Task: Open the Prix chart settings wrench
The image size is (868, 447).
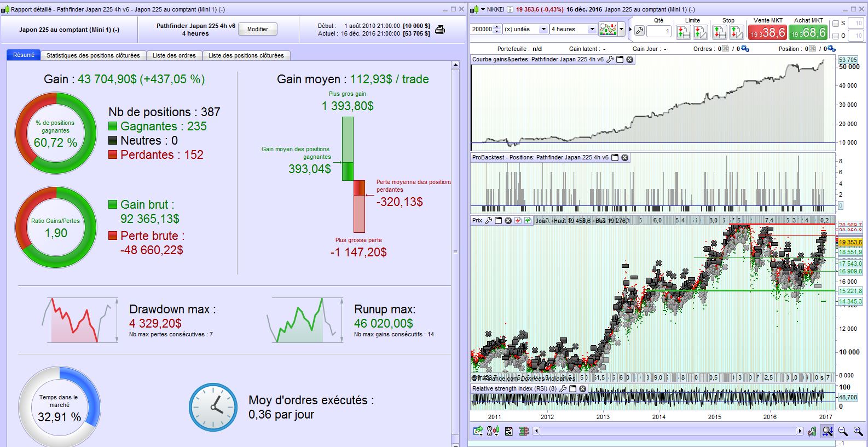Action: point(489,220)
